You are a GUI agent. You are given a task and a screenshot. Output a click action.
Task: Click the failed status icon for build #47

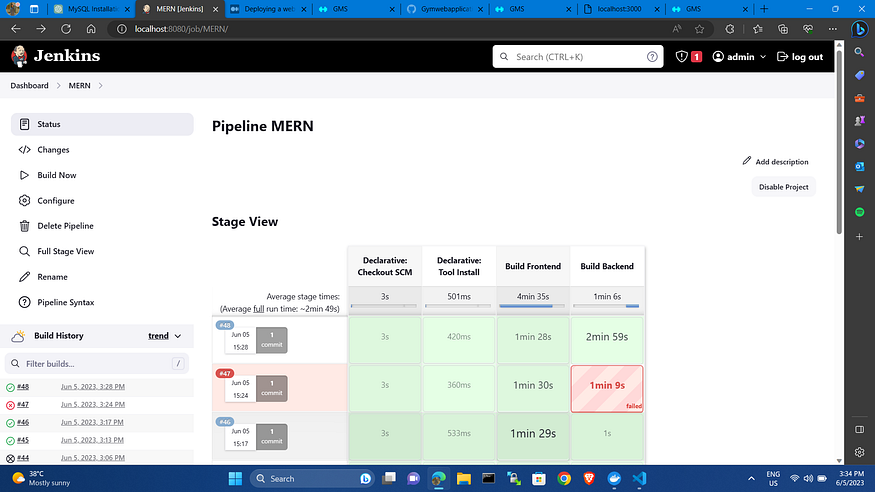[10, 405]
